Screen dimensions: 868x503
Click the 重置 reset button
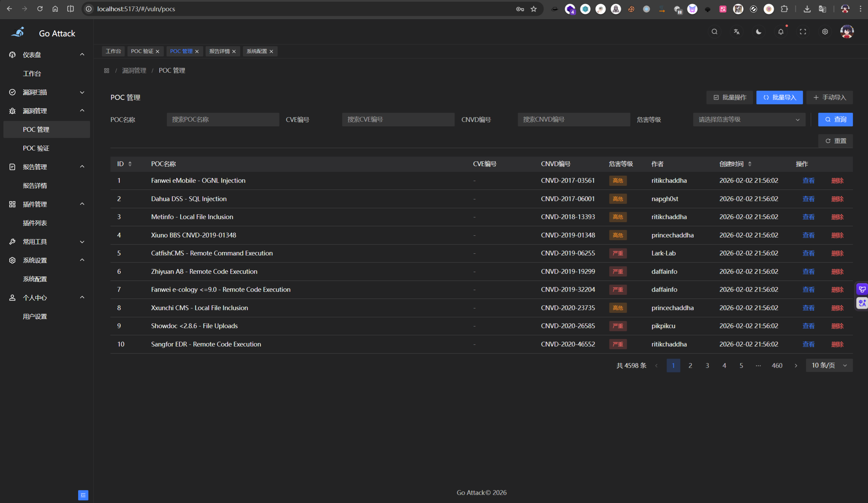pos(835,141)
